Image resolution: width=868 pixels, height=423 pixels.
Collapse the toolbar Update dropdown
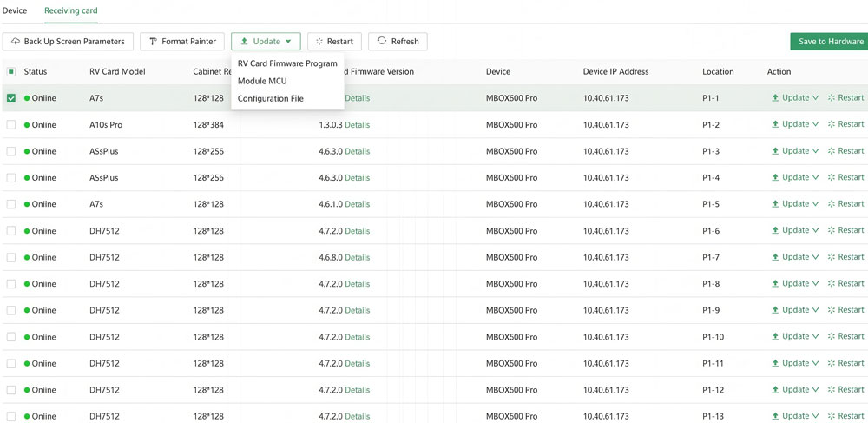coord(266,42)
